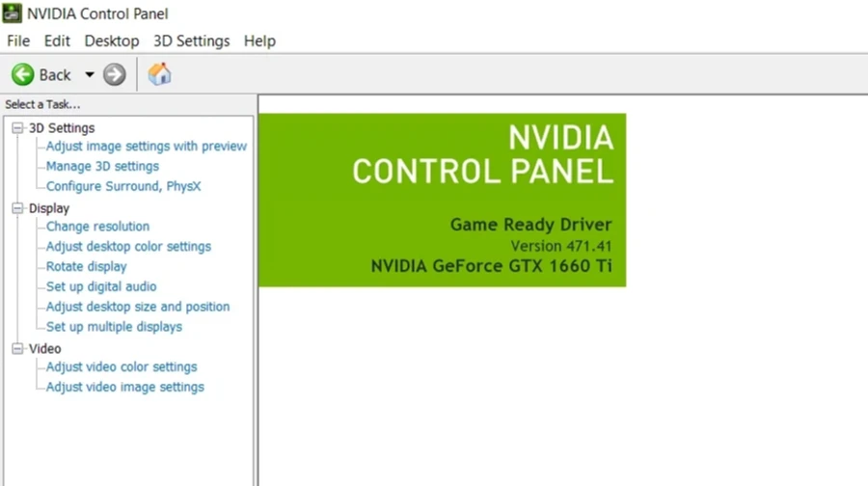The height and width of the screenshot is (486, 868).
Task: Open Set up multiple displays
Action: click(114, 327)
